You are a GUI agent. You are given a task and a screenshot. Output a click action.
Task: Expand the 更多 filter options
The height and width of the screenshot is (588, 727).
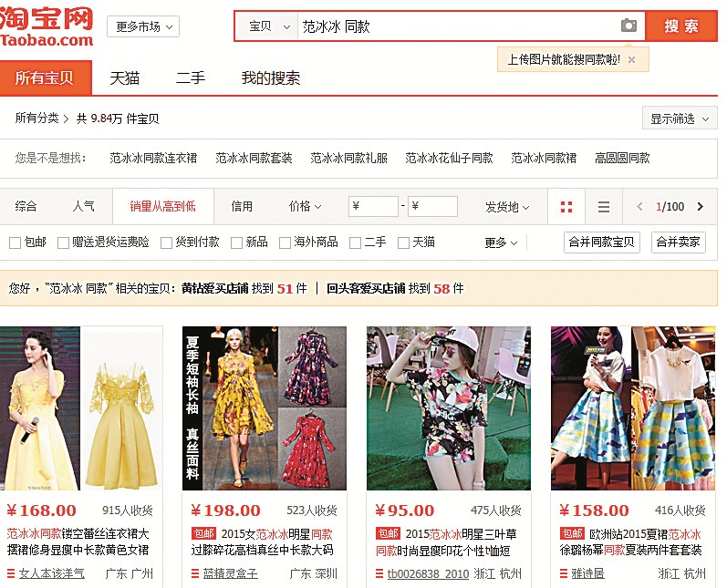click(x=501, y=242)
